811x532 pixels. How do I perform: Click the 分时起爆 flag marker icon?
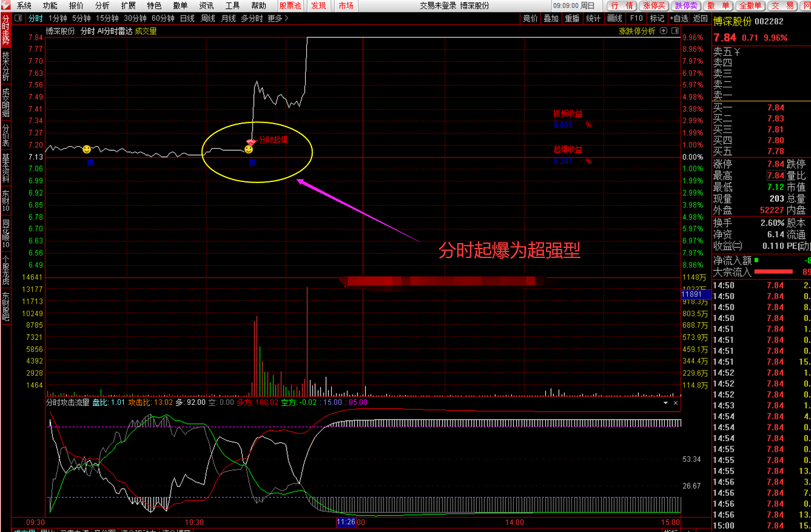tap(252, 141)
